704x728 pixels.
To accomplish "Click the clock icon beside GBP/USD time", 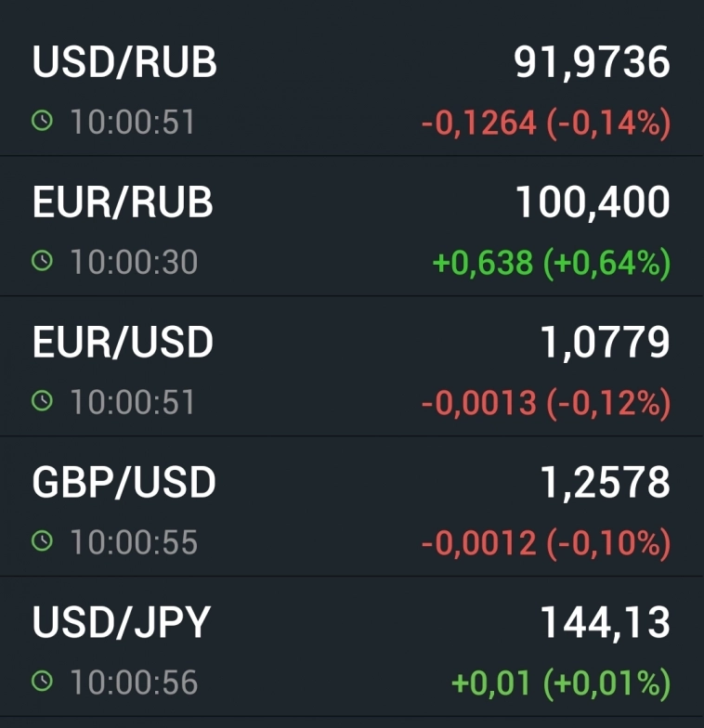I will tap(42, 540).
